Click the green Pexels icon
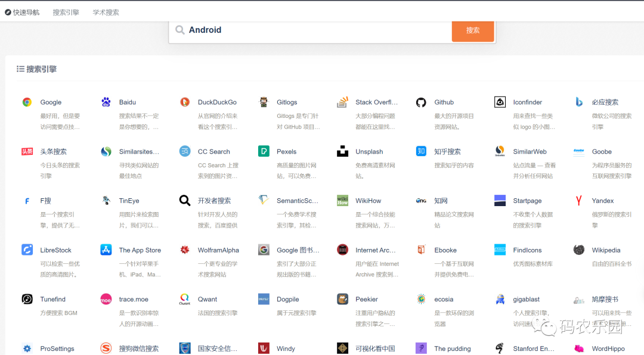The width and height of the screenshot is (644, 355). pos(264,151)
